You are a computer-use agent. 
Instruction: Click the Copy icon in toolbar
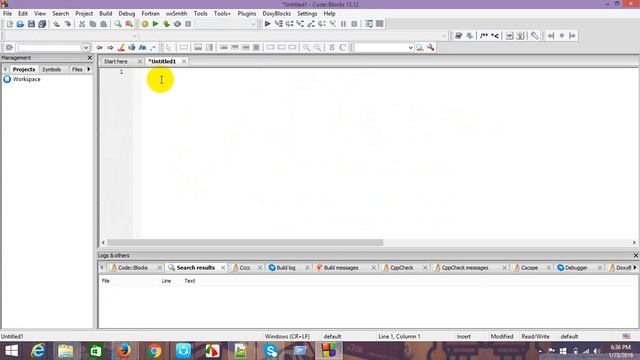[93, 24]
